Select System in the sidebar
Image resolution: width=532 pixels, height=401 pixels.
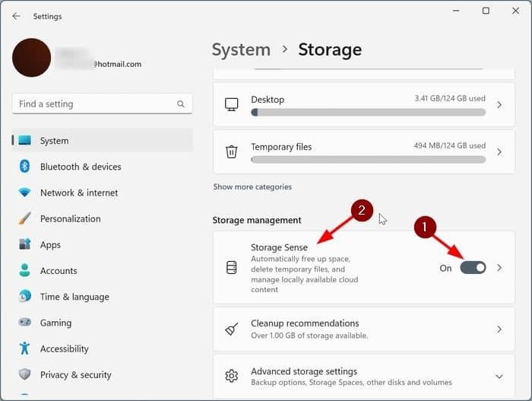click(x=103, y=140)
